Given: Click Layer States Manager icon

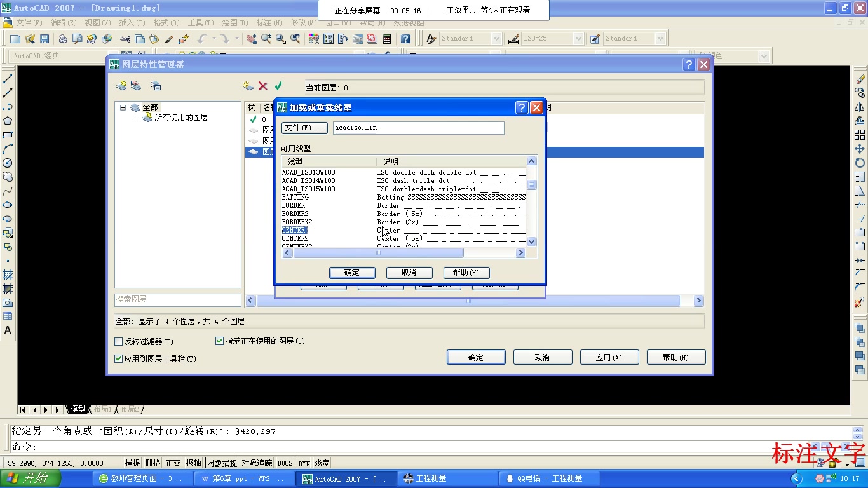Looking at the screenshot, I should [x=155, y=85].
